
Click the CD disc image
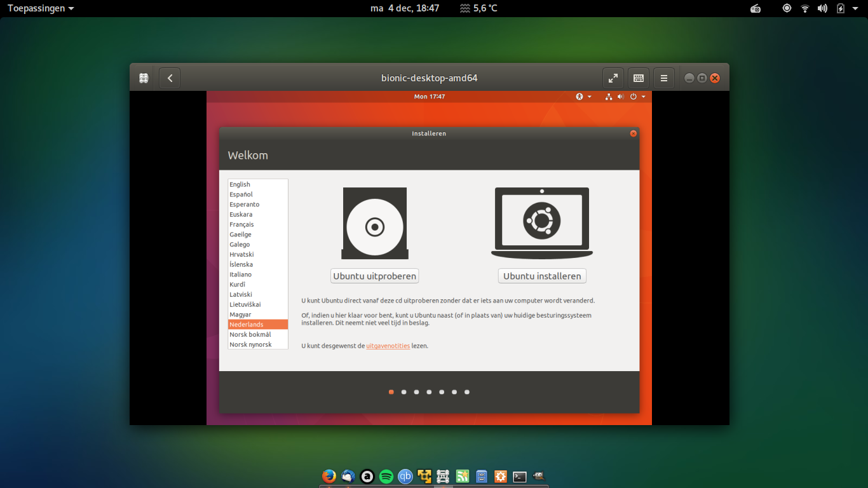pyautogui.click(x=375, y=223)
